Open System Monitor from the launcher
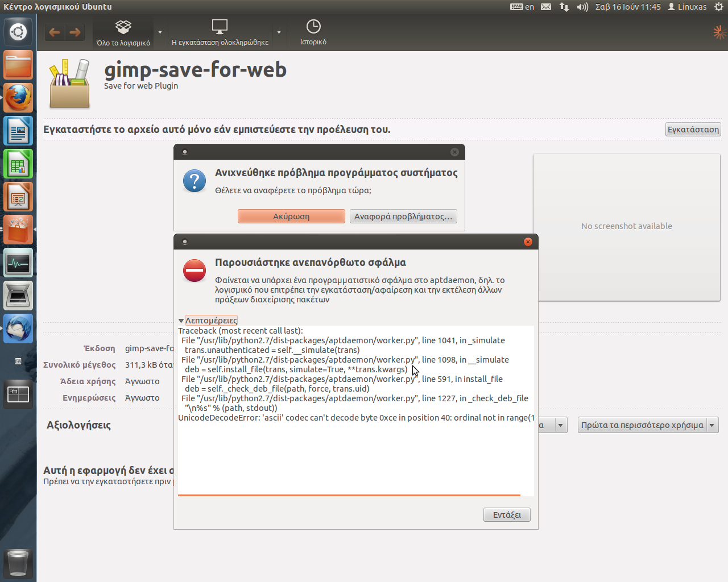The height and width of the screenshot is (582, 728). pyautogui.click(x=18, y=263)
